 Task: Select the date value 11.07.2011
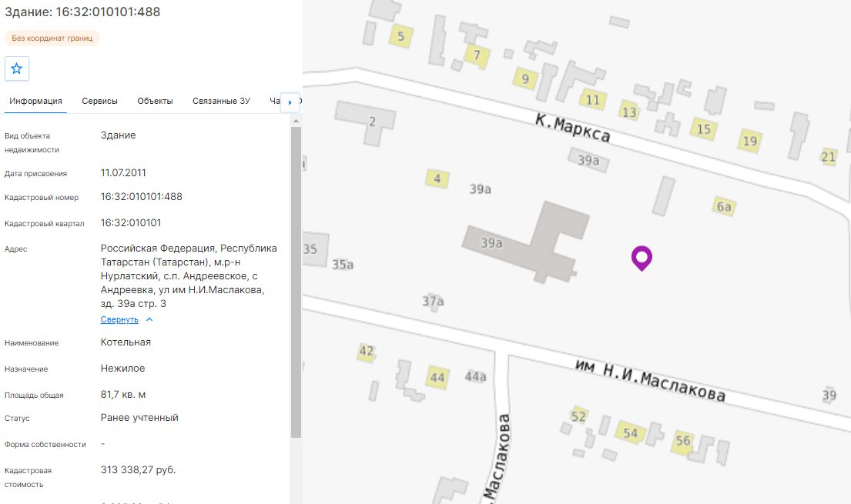(x=123, y=173)
